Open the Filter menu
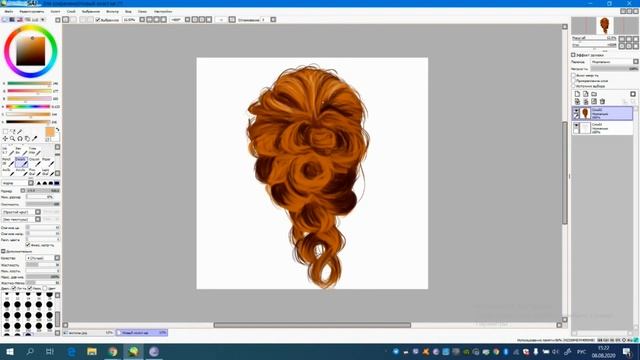 (112, 11)
